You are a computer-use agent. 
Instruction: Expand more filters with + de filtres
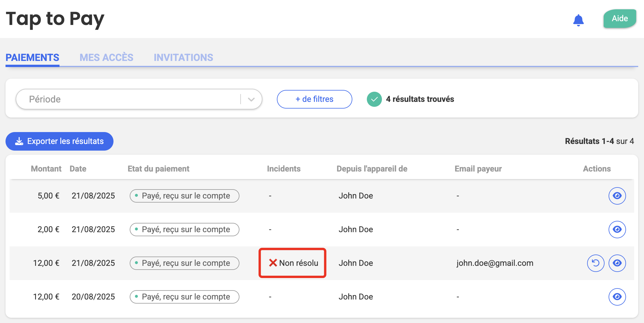coord(314,99)
